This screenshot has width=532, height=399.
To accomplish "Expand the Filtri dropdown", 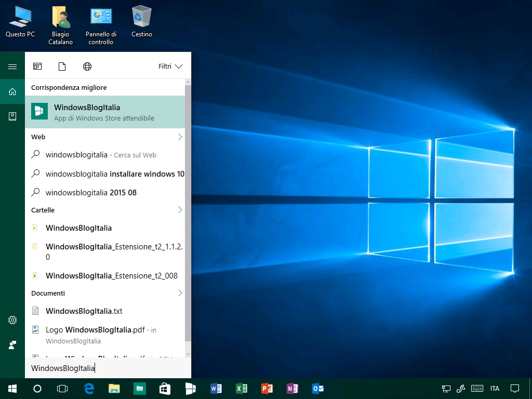I will (x=170, y=66).
